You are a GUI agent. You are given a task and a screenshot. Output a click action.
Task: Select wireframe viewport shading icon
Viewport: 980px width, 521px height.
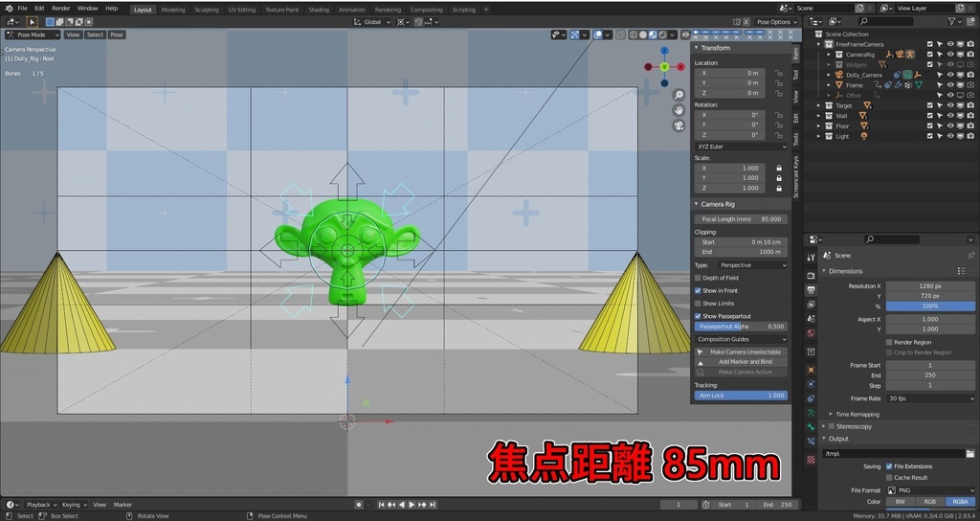634,35
